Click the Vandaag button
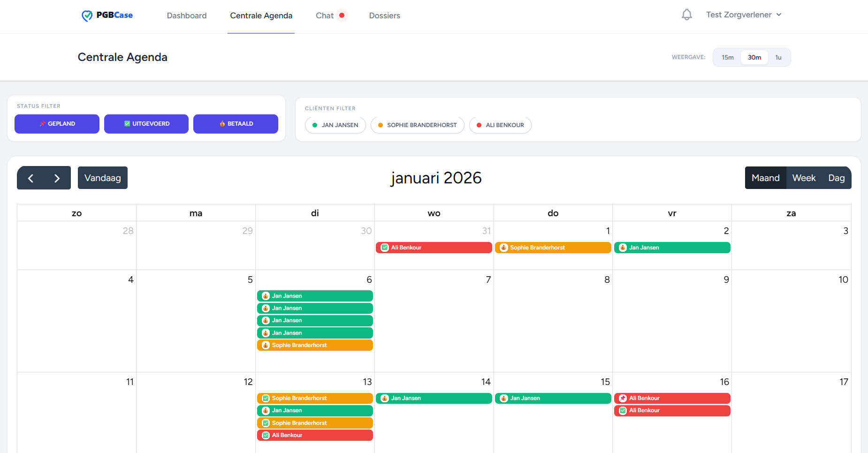This screenshot has height=453, width=868. pyautogui.click(x=102, y=178)
